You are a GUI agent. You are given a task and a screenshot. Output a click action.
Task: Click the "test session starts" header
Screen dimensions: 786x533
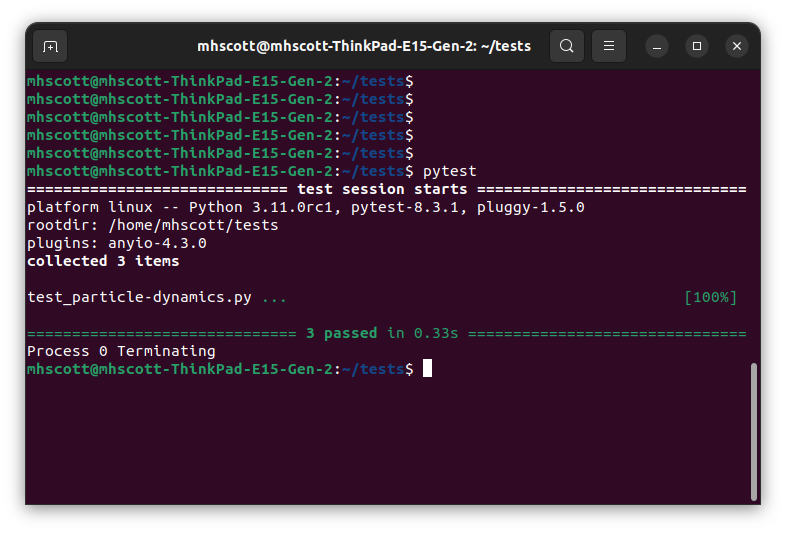(382, 189)
